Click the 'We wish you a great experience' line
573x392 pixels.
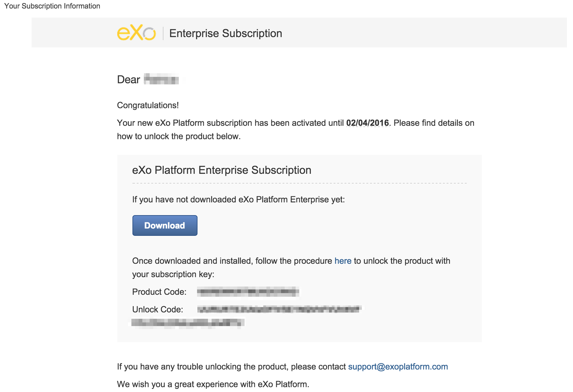coord(213,384)
